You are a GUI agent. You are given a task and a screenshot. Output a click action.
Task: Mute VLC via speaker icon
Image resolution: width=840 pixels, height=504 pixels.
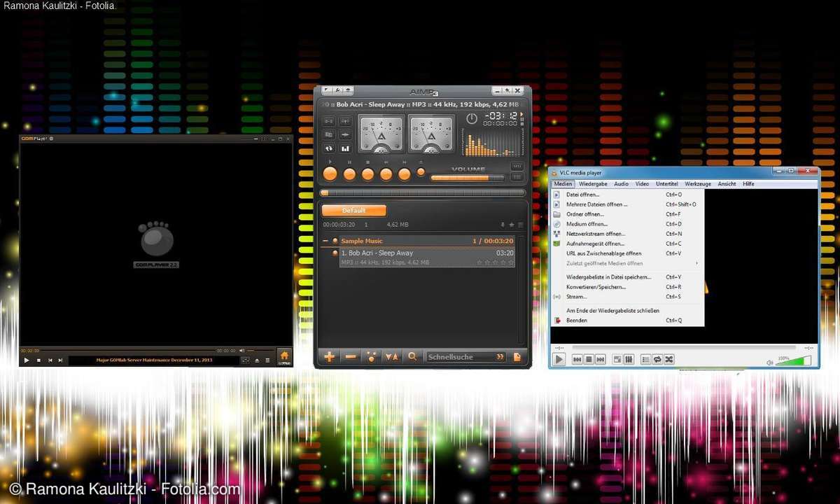770,363
